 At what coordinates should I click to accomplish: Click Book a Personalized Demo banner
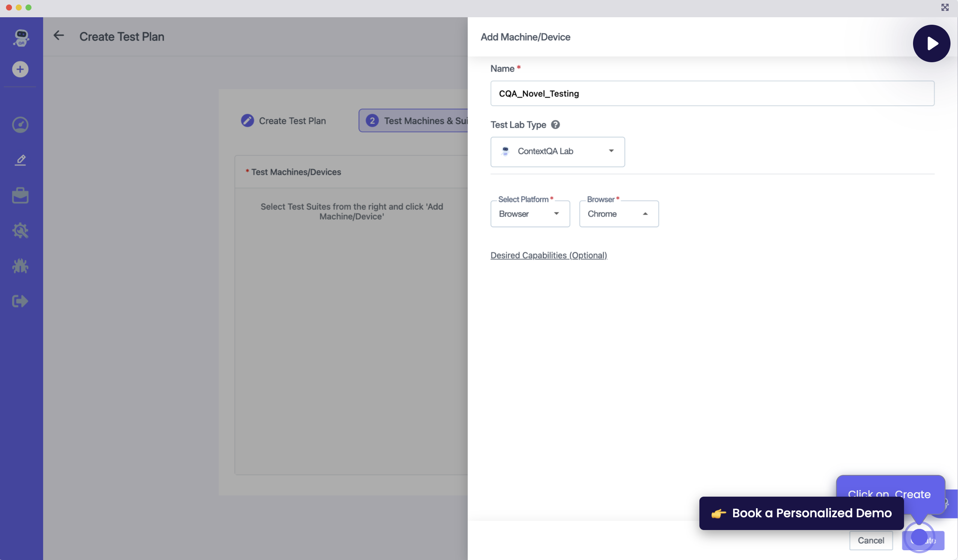(801, 513)
